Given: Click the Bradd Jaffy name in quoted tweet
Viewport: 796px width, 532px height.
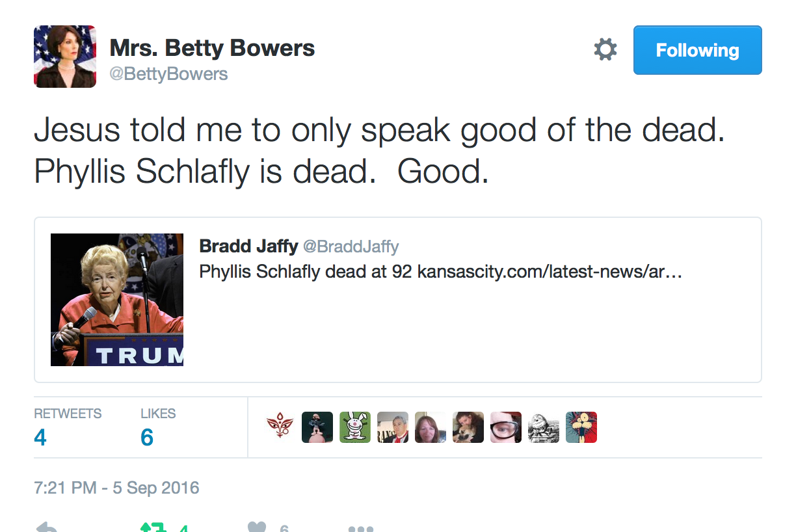Looking at the screenshot, I should tap(248, 246).
